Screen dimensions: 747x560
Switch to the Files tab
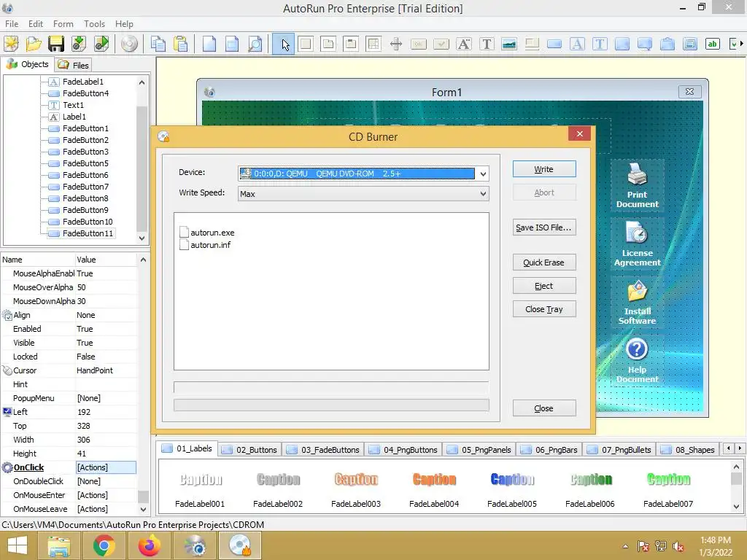(74, 65)
